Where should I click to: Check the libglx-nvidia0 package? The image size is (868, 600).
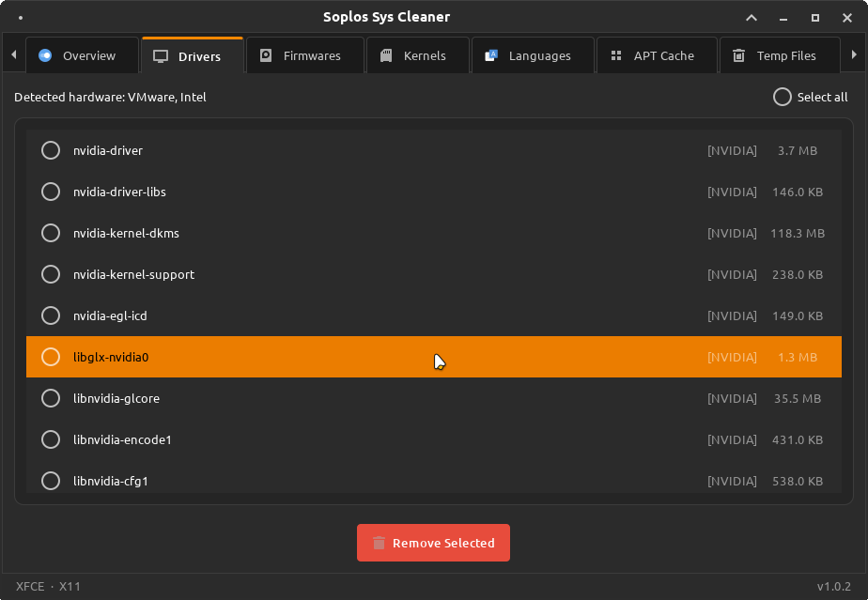51,357
